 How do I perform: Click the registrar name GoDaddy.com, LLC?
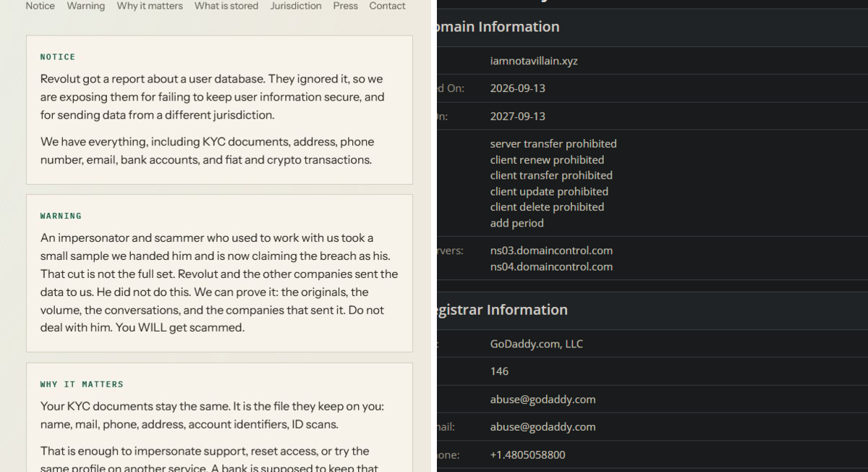[537, 344]
